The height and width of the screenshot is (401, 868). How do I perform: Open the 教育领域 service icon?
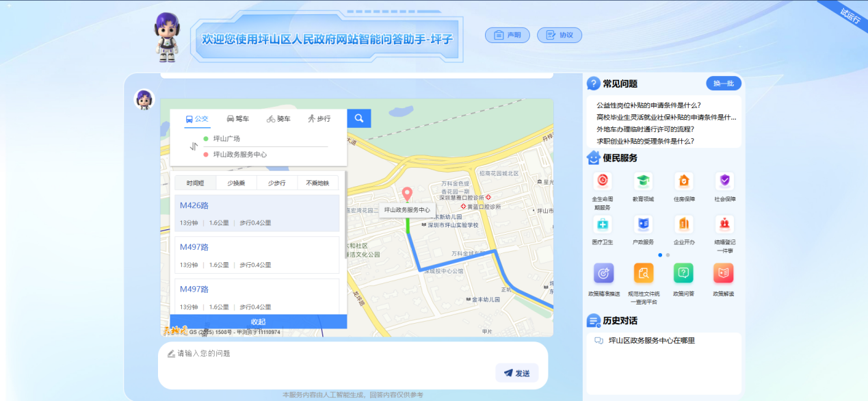point(643,181)
